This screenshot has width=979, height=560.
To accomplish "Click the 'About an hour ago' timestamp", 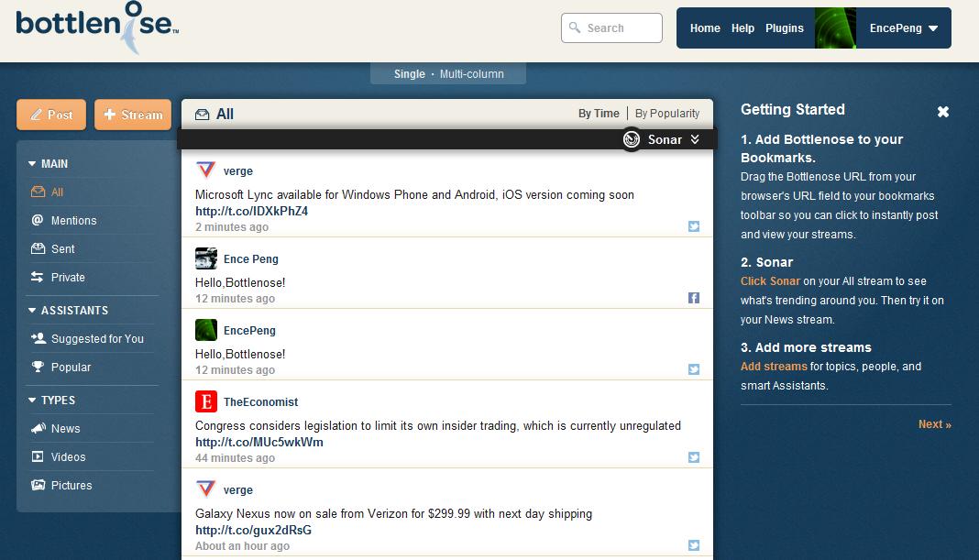I will click(242, 546).
